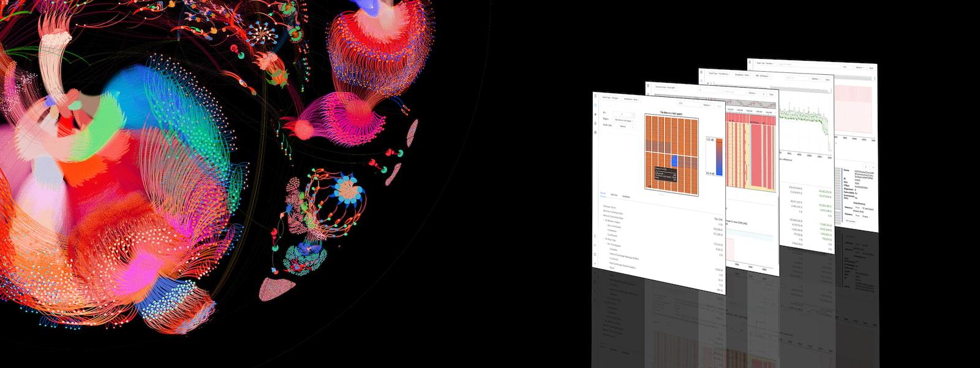The width and height of the screenshot is (980, 368).
Task: Open the Breakdown dropdown in front window
Action: [631, 99]
